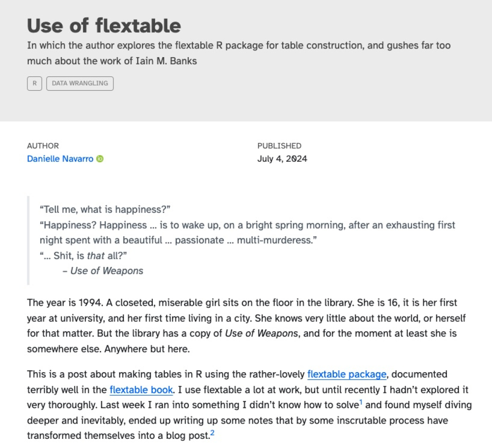Click the AUTHOR label
The image size is (492, 448).
[43, 146]
